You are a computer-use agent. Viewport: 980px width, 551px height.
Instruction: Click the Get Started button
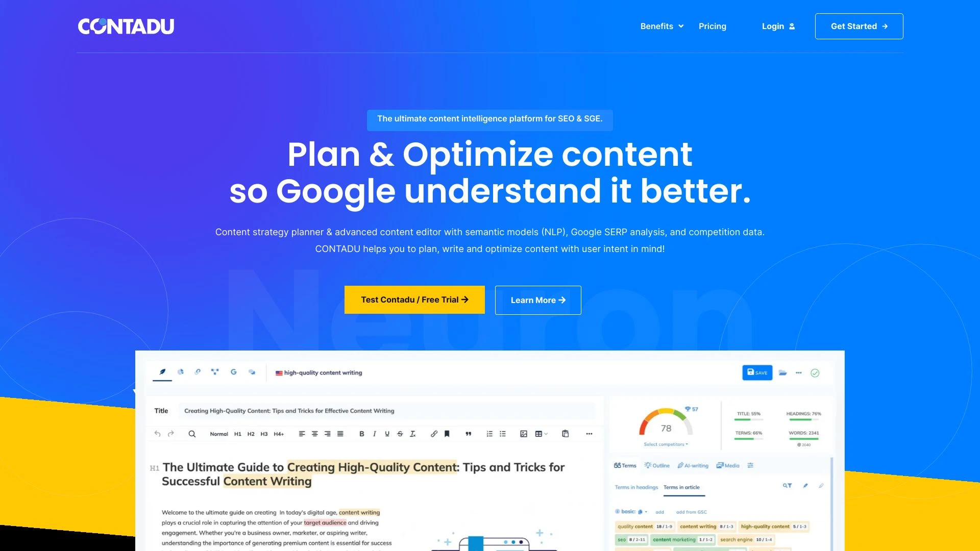859,26
